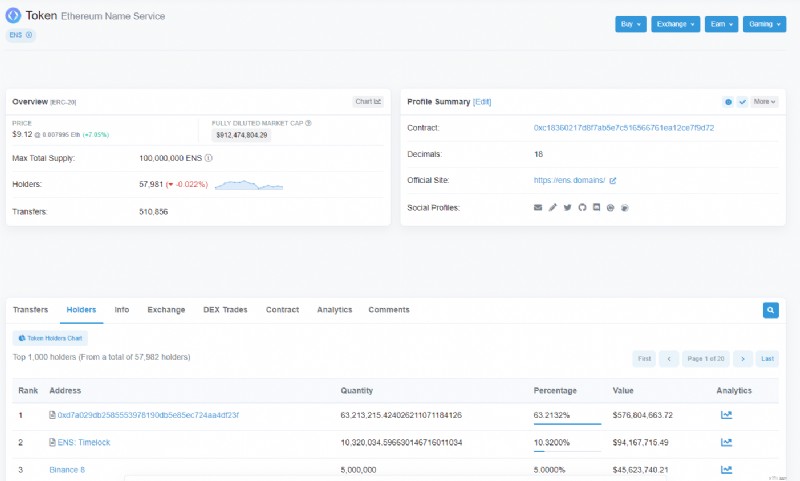Image resolution: width=800 pixels, height=481 pixels.
Task: Switch to the DEX Trades tab
Action: click(x=225, y=310)
